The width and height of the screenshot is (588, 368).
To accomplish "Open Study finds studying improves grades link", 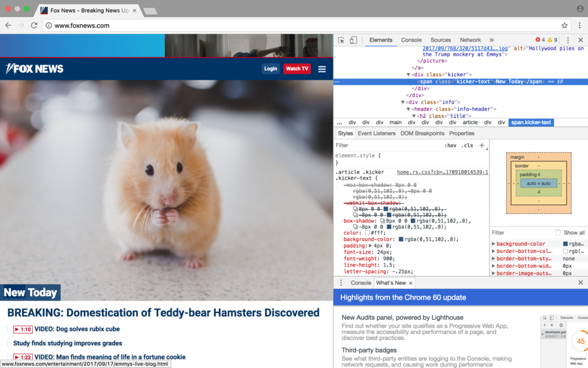I will 67,343.
